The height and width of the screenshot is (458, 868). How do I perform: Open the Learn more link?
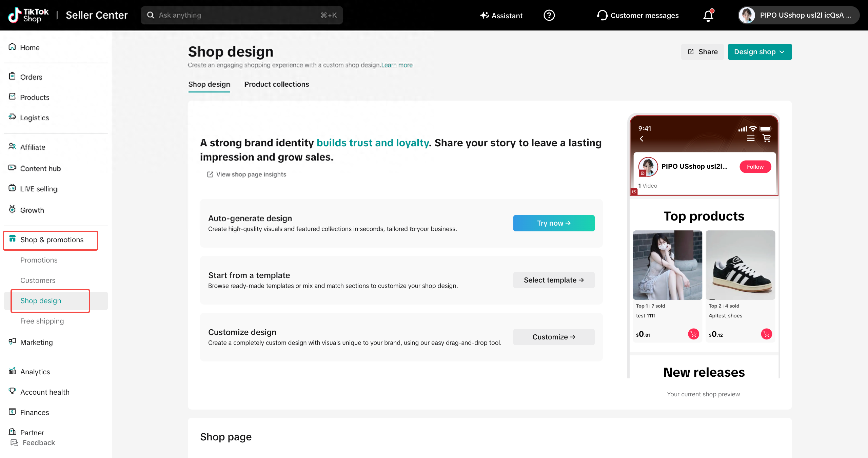click(397, 65)
